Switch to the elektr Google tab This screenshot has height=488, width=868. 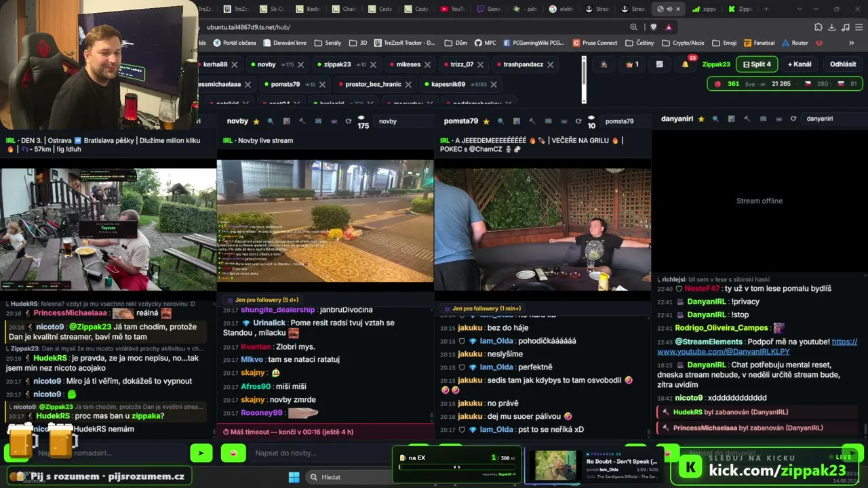pyautogui.click(x=562, y=9)
